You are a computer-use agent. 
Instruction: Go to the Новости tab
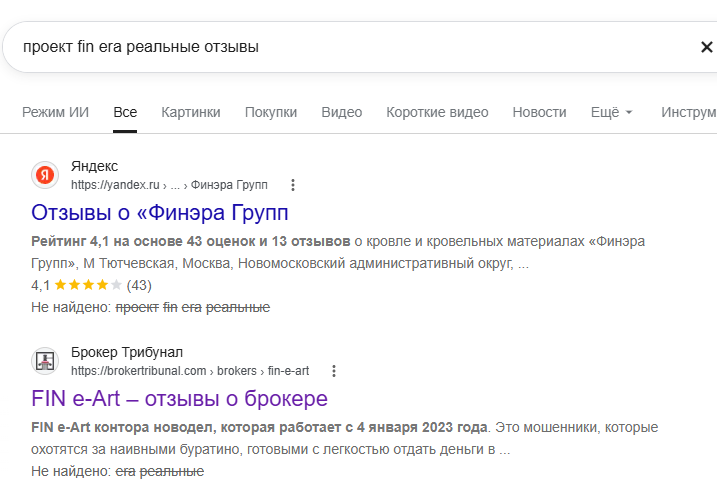[x=539, y=112]
